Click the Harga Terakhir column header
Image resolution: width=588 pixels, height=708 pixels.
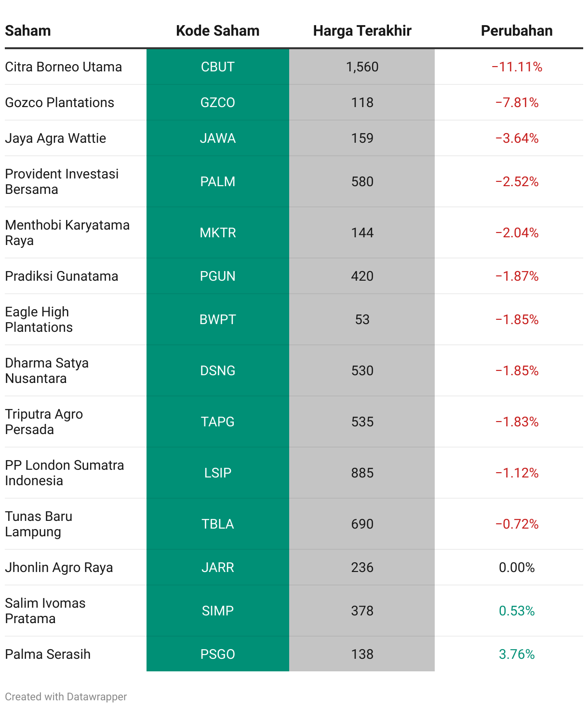coord(362,31)
